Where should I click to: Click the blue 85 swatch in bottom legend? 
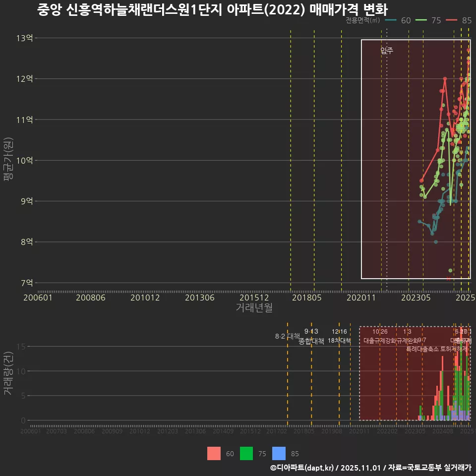280,453
